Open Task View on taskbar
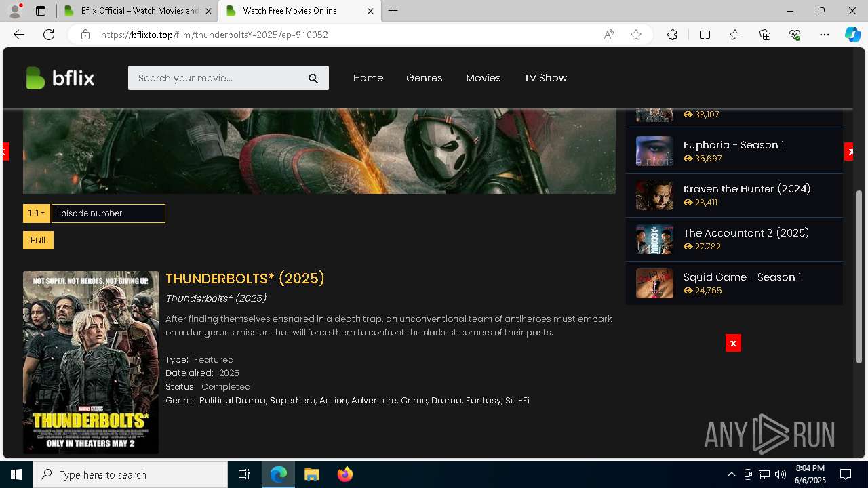 (244, 474)
